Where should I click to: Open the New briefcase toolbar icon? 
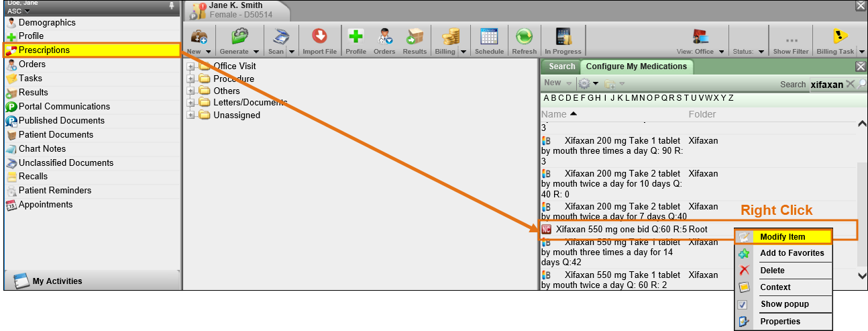pos(199,37)
